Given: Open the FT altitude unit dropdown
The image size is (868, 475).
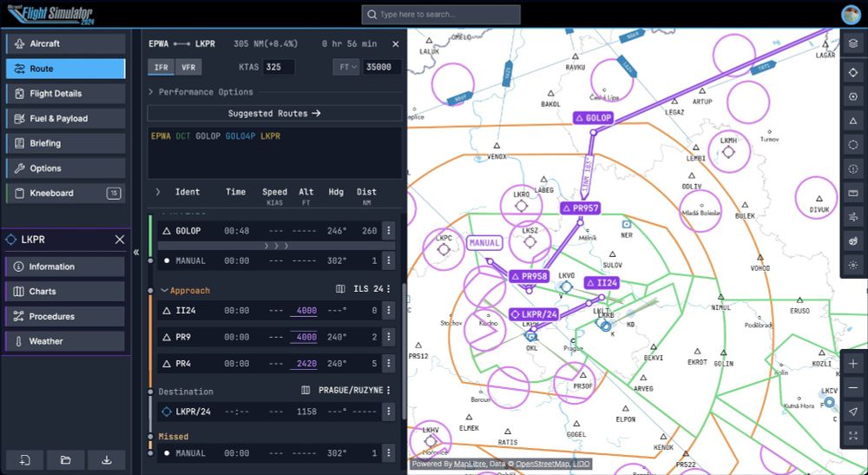Looking at the screenshot, I should tap(346, 67).
